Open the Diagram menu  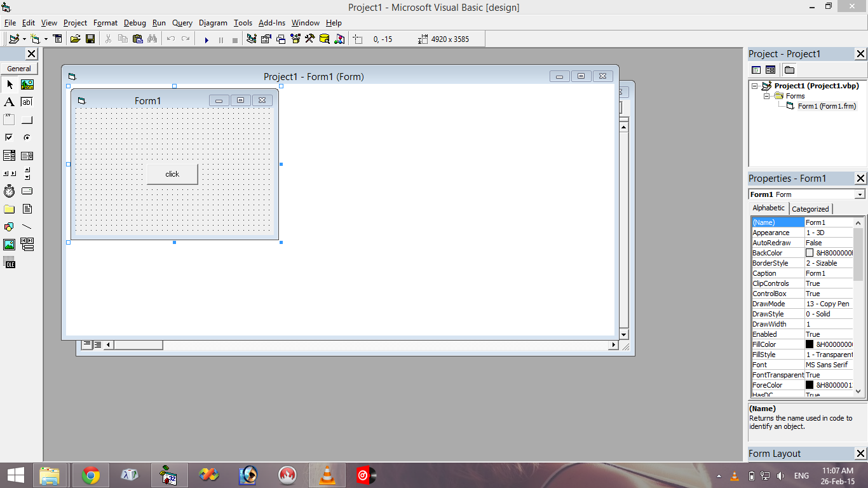point(213,23)
